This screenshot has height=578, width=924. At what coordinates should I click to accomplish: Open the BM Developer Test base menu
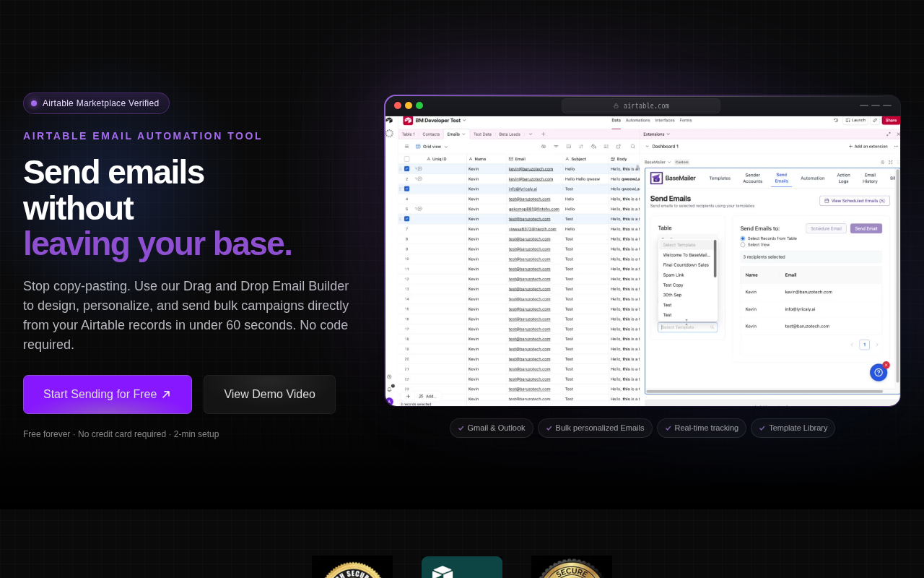point(440,121)
